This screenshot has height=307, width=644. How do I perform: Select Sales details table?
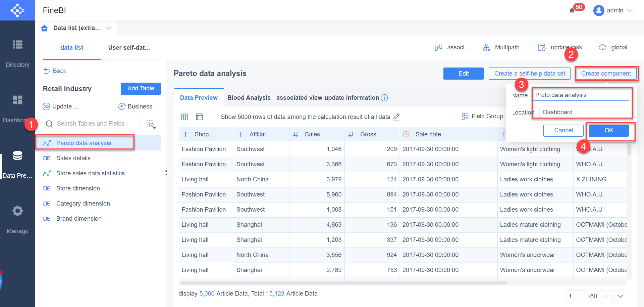point(98,158)
